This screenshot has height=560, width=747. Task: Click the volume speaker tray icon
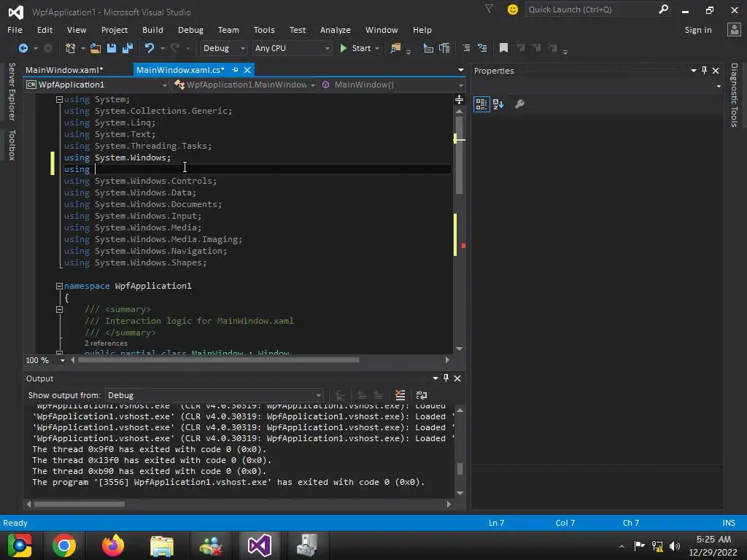(675, 545)
